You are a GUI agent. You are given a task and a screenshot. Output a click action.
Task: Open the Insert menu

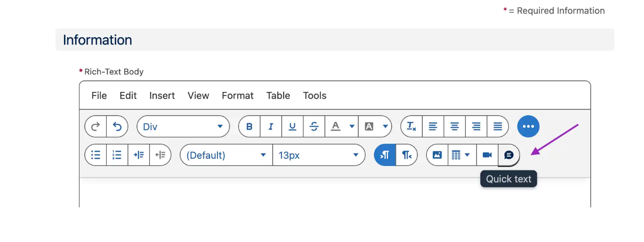click(x=162, y=95)
